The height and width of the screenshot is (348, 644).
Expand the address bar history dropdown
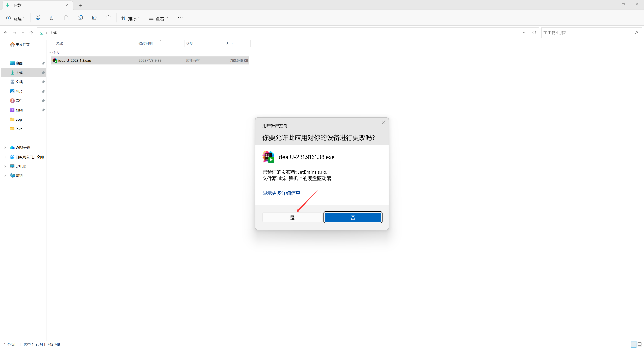(524, 32)
